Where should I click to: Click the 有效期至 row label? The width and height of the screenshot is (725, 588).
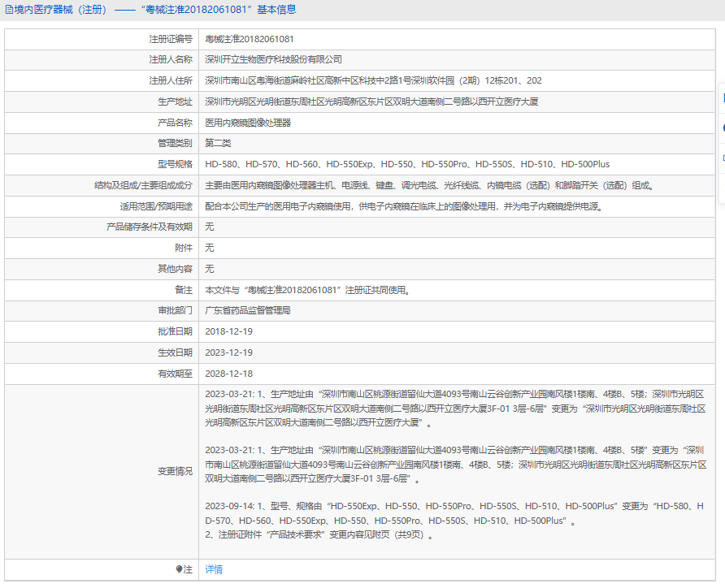[176, 374]
